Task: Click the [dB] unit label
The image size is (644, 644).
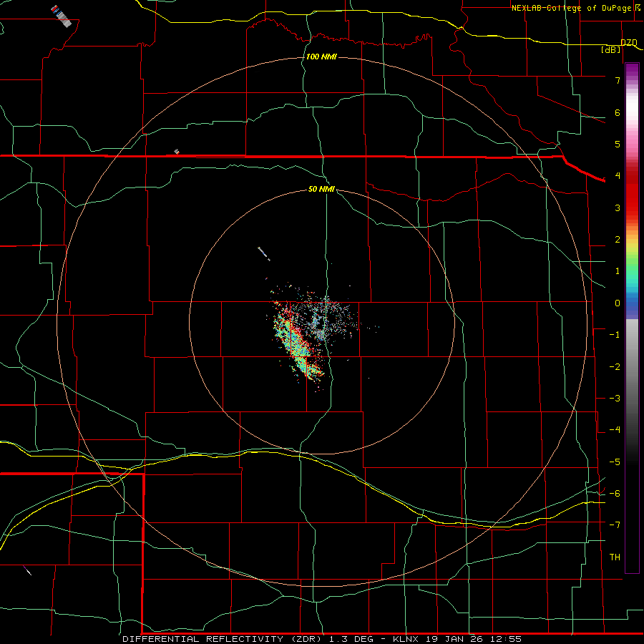Action: tap(611, 49)
